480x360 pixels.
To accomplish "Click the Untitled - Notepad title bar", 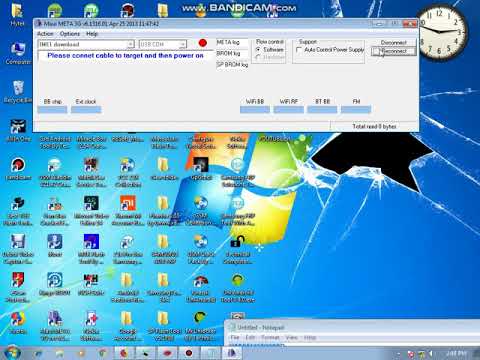I will click(352, 327).
